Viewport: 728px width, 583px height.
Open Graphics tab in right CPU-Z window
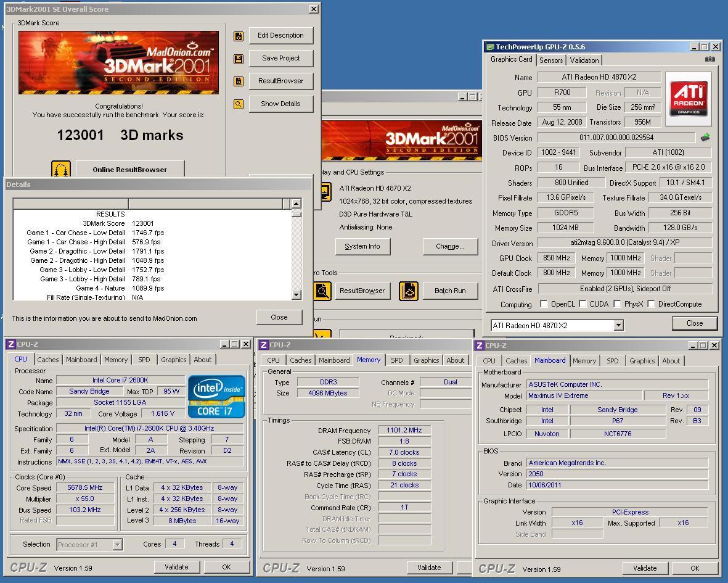click(642, 361)
